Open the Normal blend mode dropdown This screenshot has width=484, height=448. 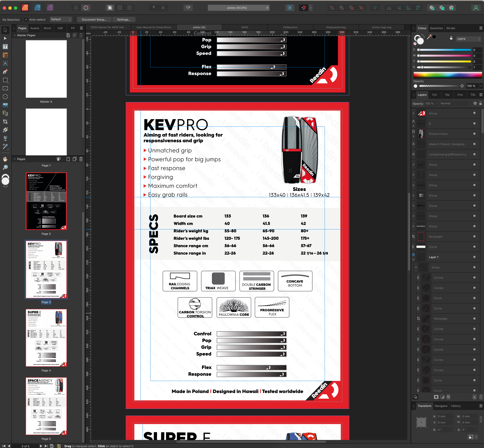(455, 103)
